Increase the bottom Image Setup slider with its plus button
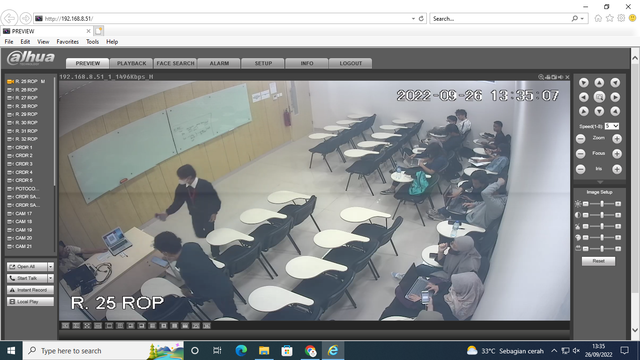The image size is (640, 360). tap(618, 249)
